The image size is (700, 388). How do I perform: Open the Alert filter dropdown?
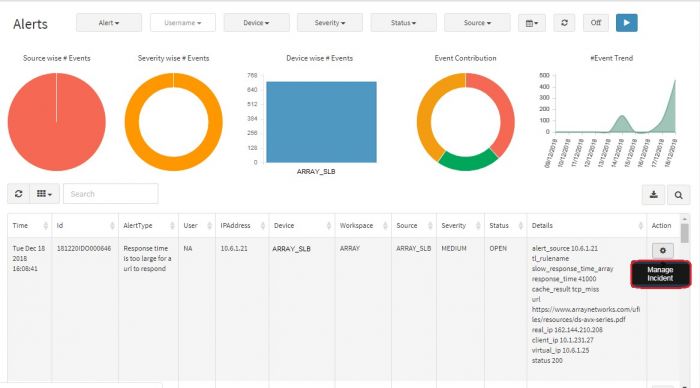click(109, 23)
